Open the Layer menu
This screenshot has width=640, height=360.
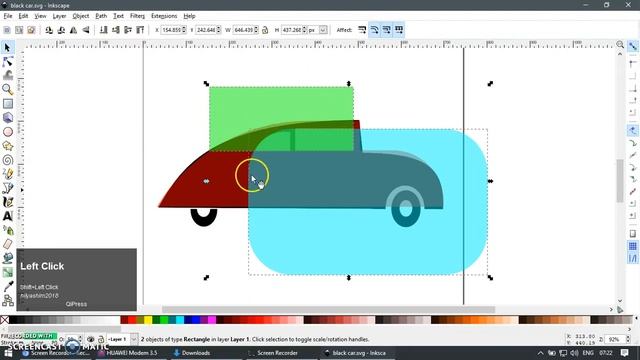point(59,16)
